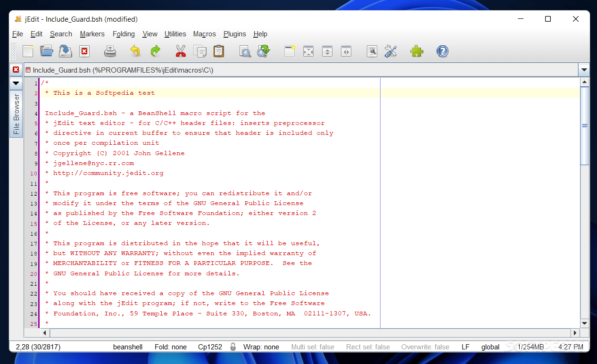Toggle LF line separator indicator

pyautogui.click(x=465, y=347)
